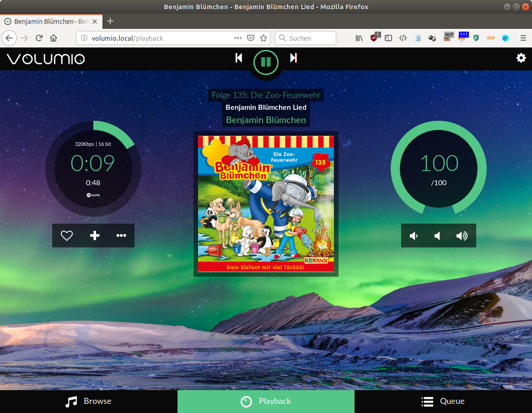The width and height of the screenshot is (532, 413).
Task: Close the Benjamin Blümchen browser tab
Action: [x=95, y=21]
